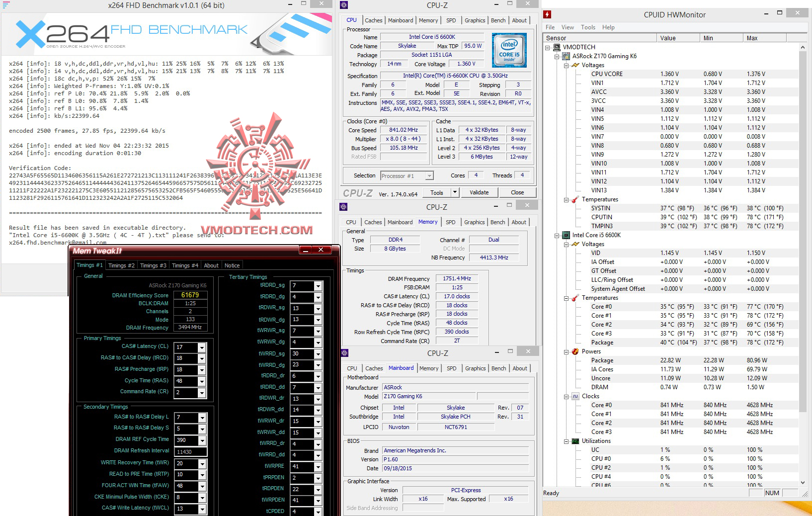Collapse the Intel Core i5 6600K node
The height and width of the screenshot is (516, 812).
click(x=557, y=235)
